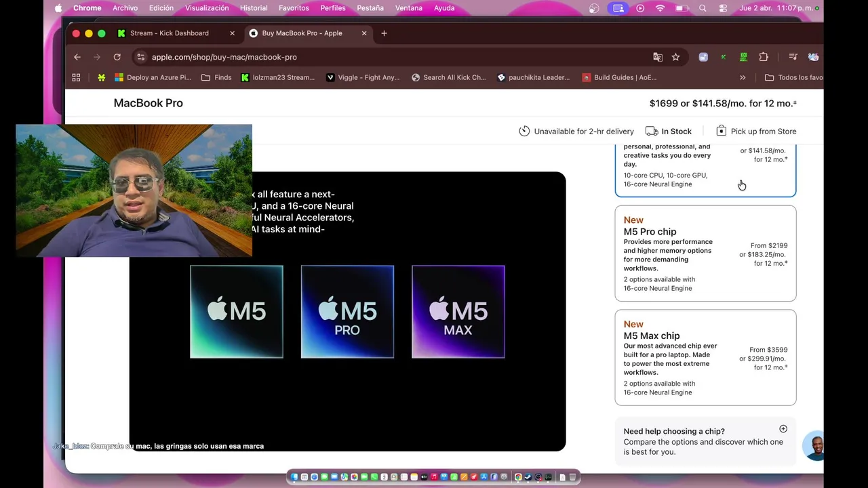Click the green Kick Logs extension icon
Screen dimensions: 868x488
tap(743, 57)
